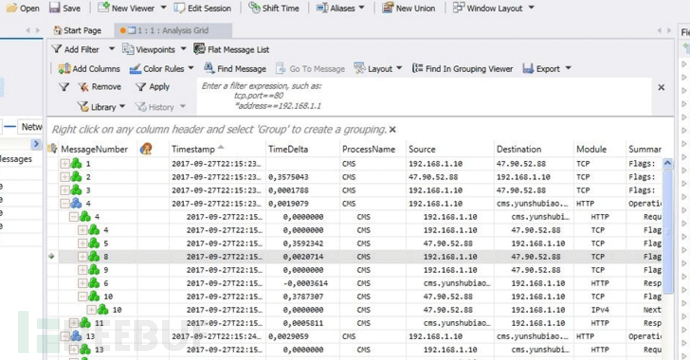
Task: Collapse the top-level message 4 tree node
Action: coord(65,204)
